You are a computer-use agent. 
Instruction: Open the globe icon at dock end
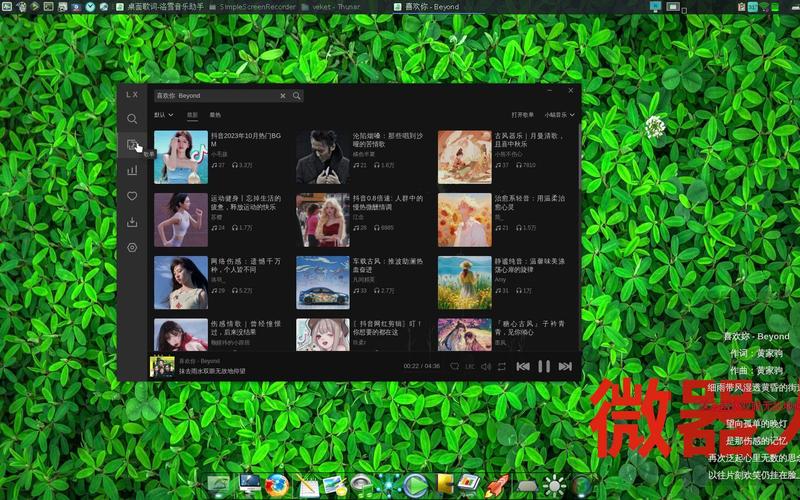582,486
